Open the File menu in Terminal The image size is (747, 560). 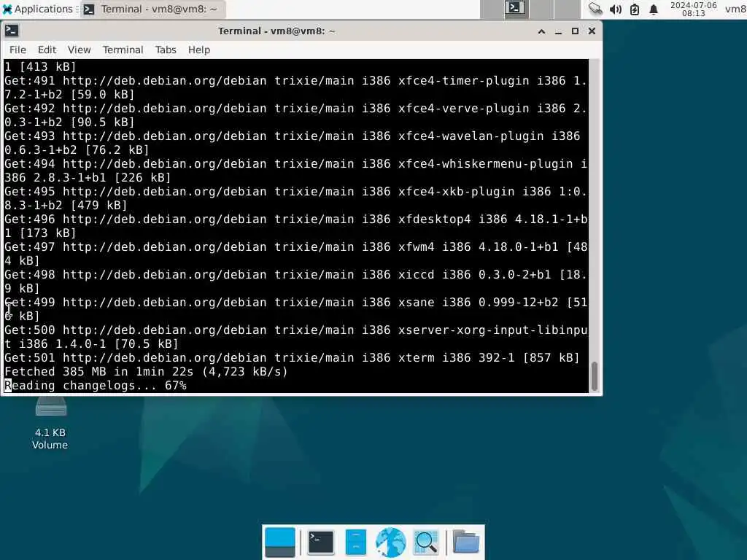click(18, 50)
